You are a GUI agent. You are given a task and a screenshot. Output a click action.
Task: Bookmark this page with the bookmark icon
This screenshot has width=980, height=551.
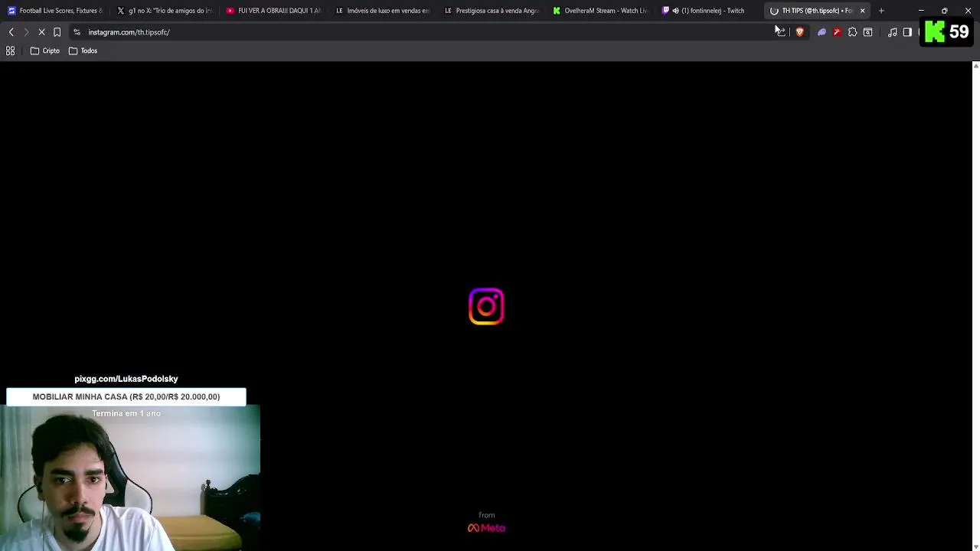point(57,32)
